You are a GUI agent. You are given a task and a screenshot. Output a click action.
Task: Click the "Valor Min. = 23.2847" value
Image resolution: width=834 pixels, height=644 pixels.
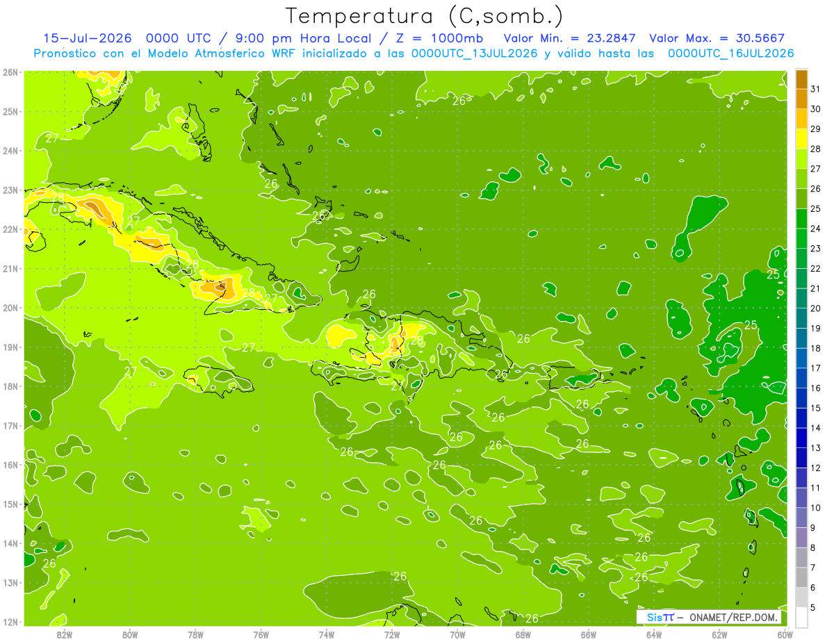(569, 38)
